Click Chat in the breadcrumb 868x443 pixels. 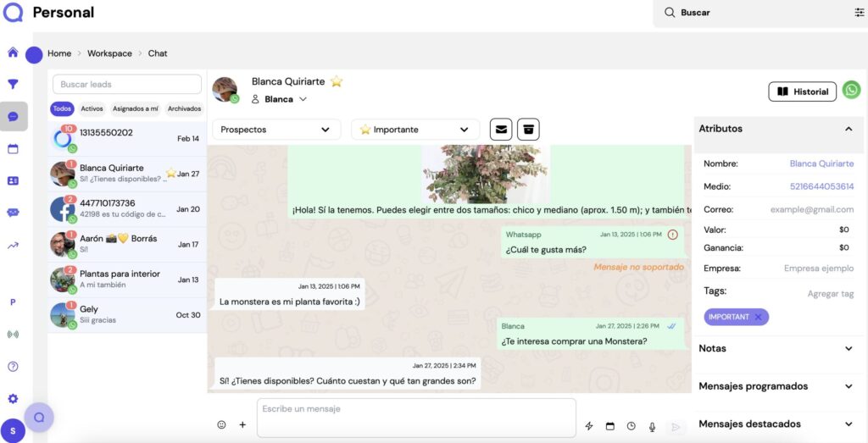coord(157,53)
